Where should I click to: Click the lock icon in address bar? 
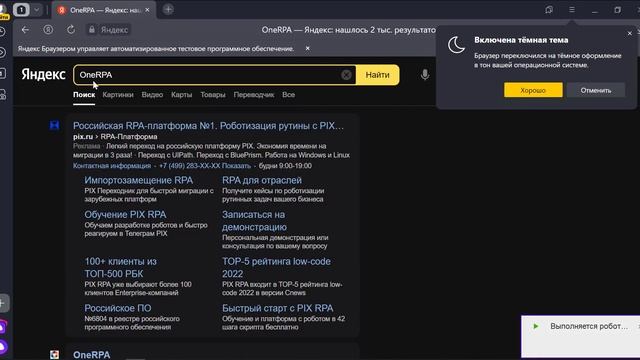92,30
